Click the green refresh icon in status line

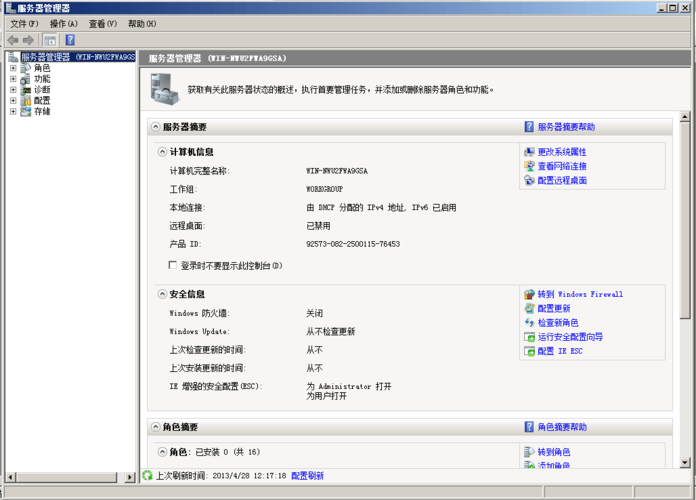(x=147, y=476)
